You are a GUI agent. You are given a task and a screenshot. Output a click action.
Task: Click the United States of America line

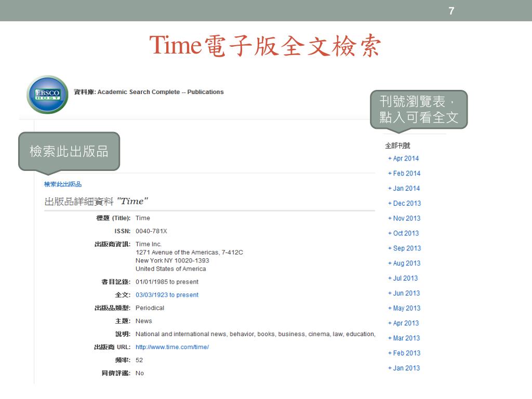[170, 269]
